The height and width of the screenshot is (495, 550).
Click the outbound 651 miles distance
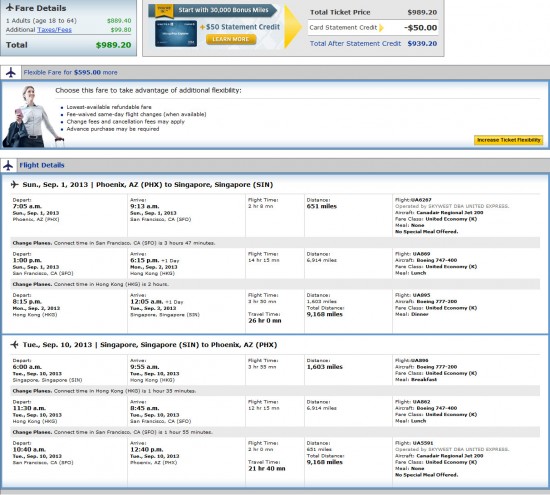coord(322,206)
